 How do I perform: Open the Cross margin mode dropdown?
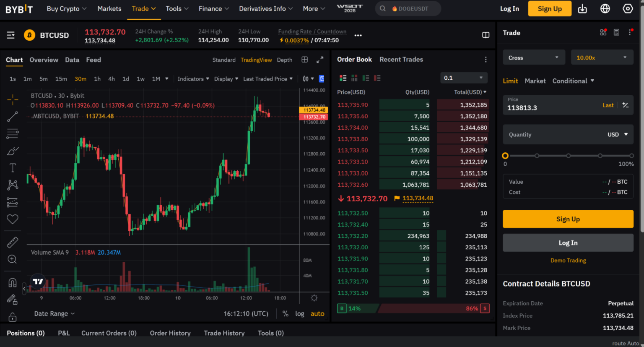click(x=533, y=57)
